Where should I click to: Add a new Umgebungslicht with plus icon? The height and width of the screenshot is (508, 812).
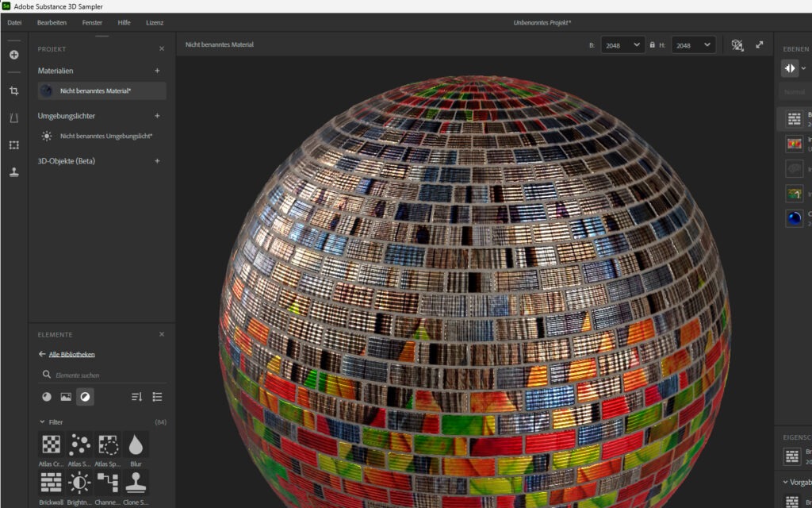(x=157, y=116)
